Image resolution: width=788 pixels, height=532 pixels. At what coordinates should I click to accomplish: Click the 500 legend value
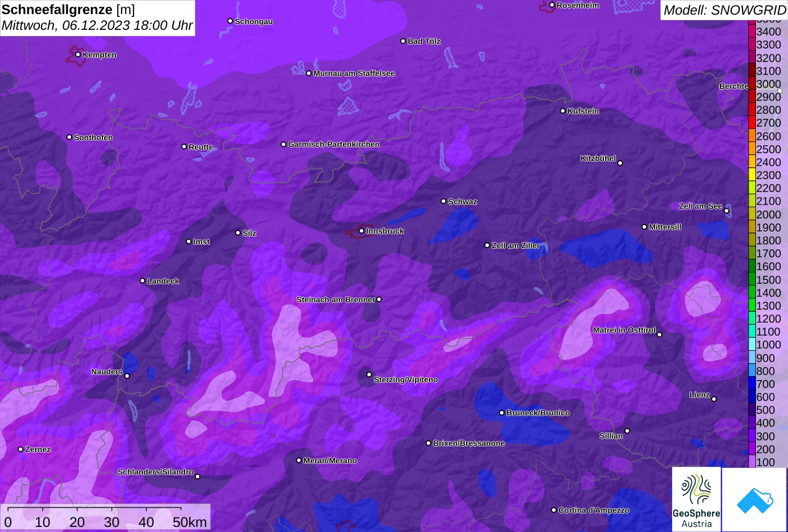(765, 410)
